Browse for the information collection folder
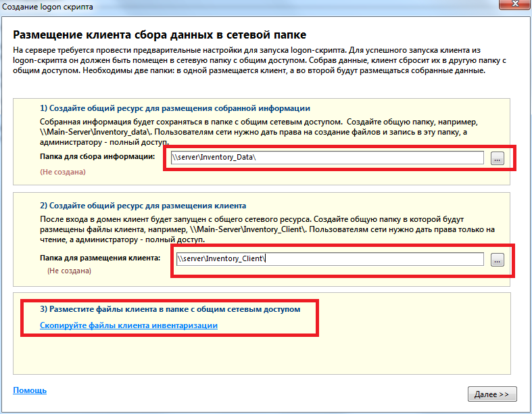Screen dimensions: 532x414 click(497, 158)
